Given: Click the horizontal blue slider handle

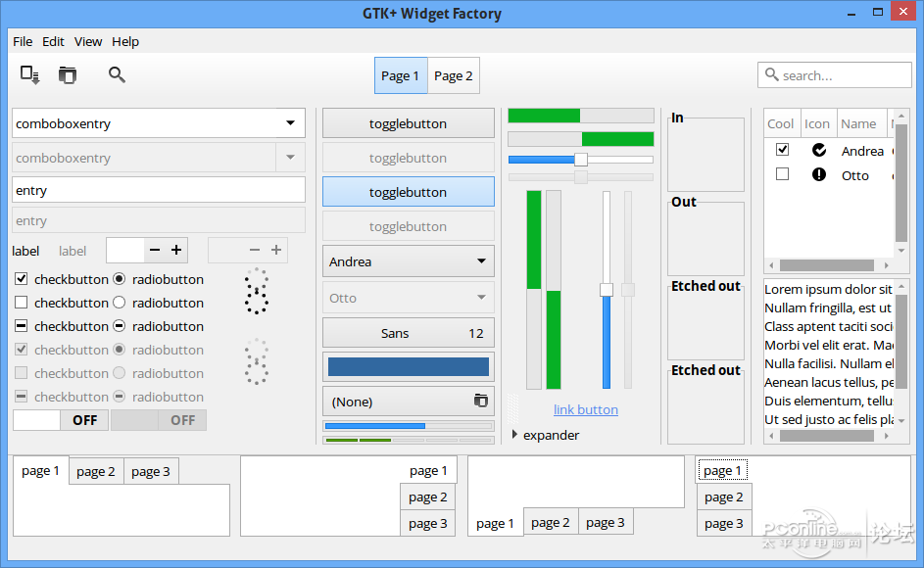Looking at the screenshot, I should click(x=581, y=159).
